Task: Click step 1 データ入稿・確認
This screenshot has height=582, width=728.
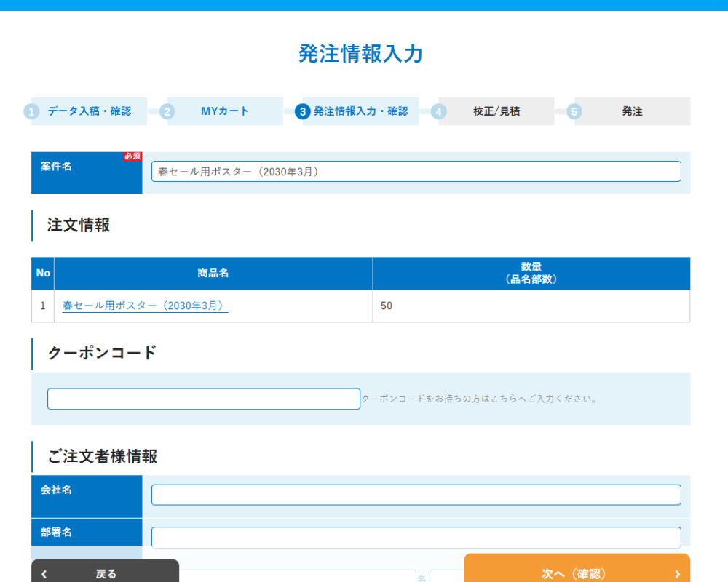Action: 86,111
